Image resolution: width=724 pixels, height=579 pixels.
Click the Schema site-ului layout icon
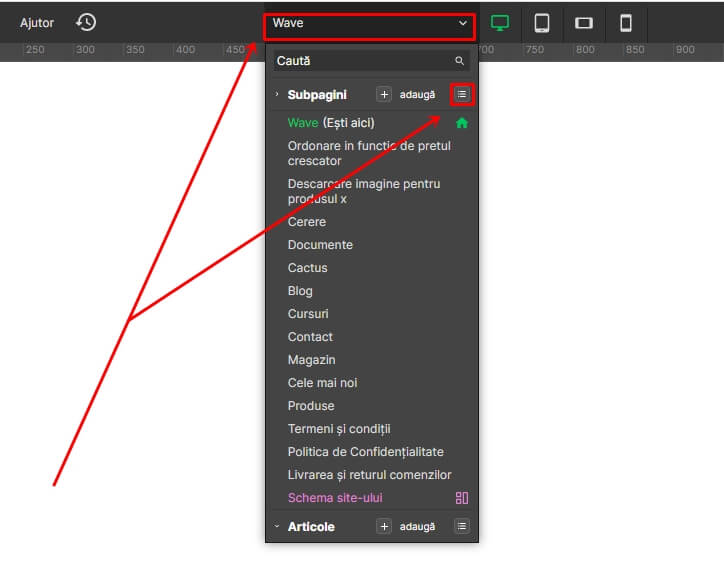tap(461, 498)
